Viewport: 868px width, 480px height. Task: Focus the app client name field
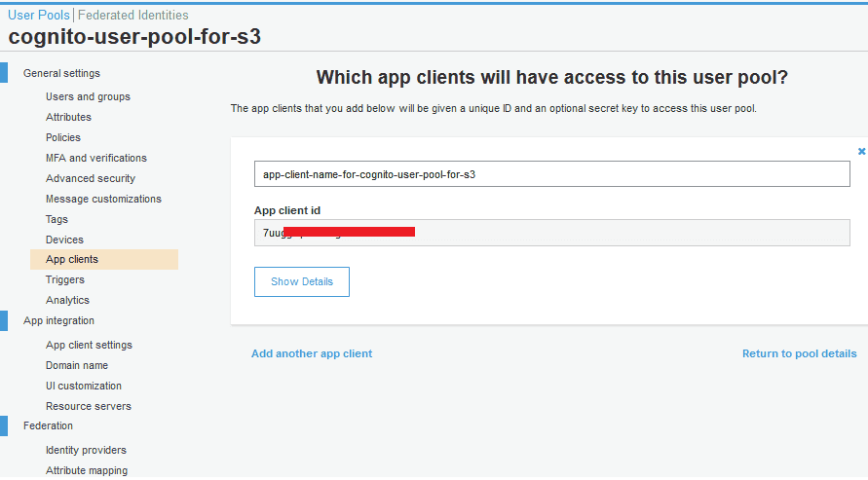coord(551,174)
